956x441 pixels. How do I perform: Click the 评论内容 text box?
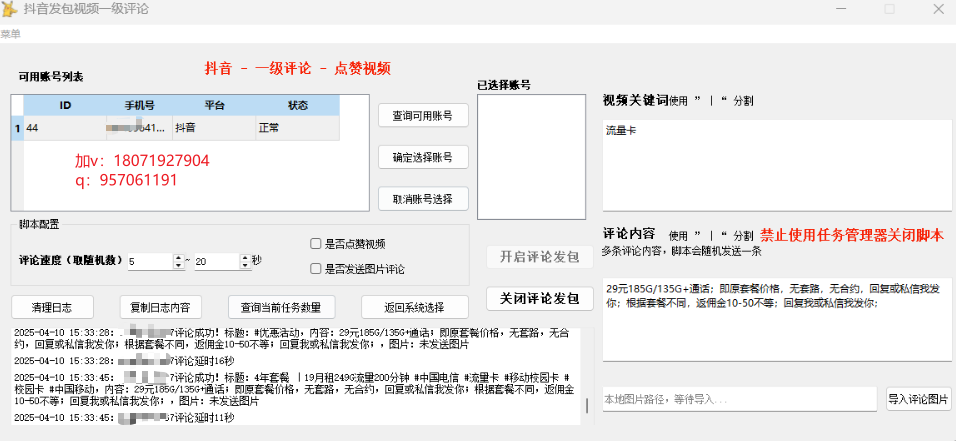(x=777, y=320)
